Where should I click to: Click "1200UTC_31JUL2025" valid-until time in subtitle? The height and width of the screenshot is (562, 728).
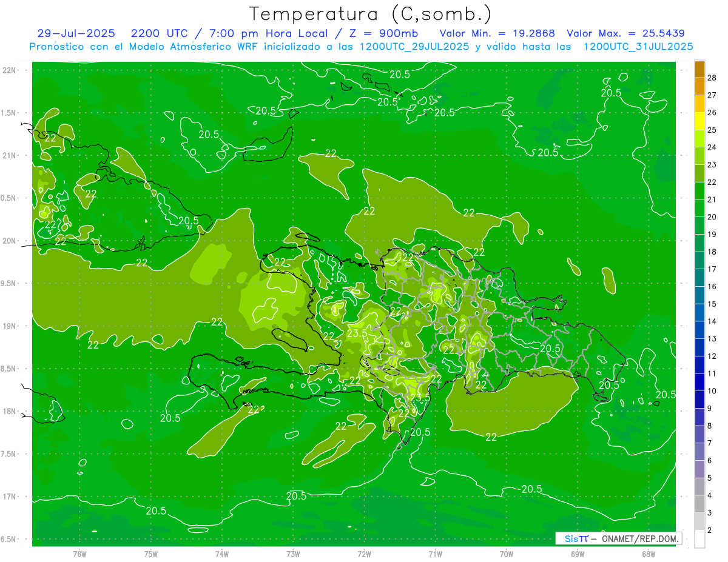[638, 46]
